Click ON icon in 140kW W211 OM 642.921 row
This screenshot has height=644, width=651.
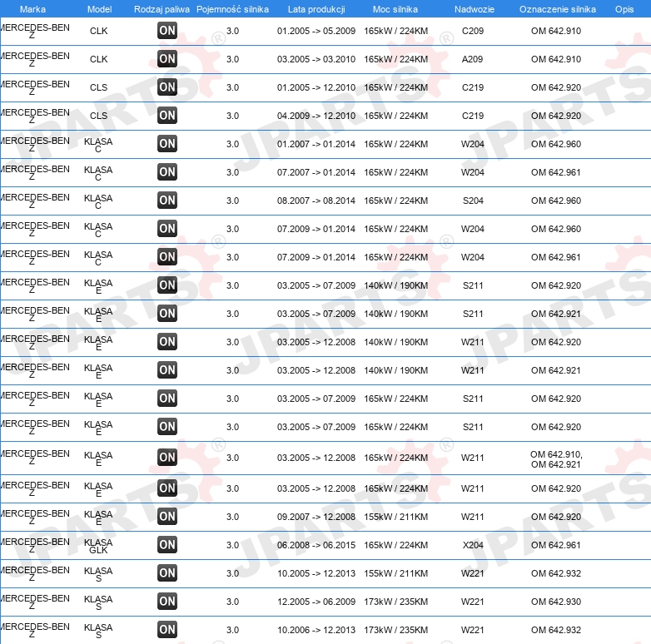tap(167, 370)
